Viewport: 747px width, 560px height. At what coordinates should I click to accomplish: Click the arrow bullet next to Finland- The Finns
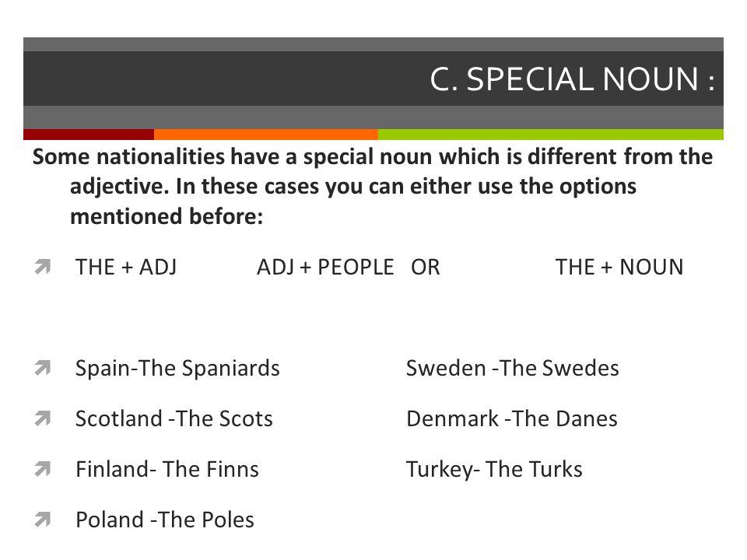pos(42,469)
